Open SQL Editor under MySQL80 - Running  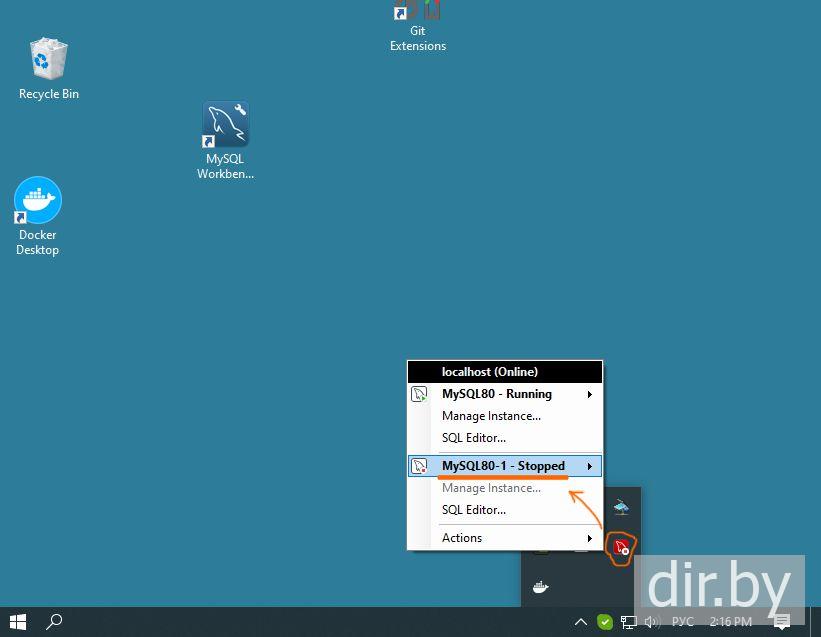[x=505, y=438]
